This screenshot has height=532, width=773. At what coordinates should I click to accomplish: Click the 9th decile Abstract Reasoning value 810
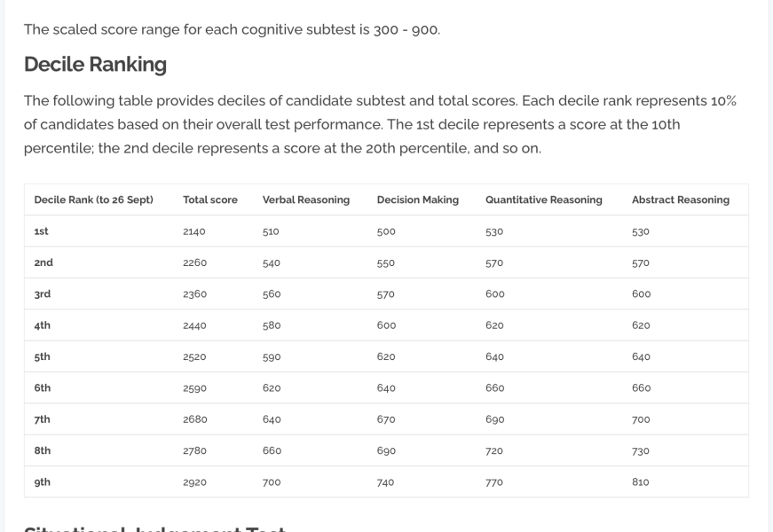click(x=641, y=482)
